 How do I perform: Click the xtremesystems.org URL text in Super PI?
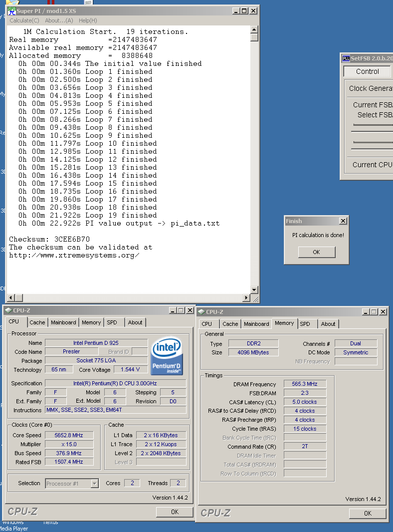coord(74,255)
